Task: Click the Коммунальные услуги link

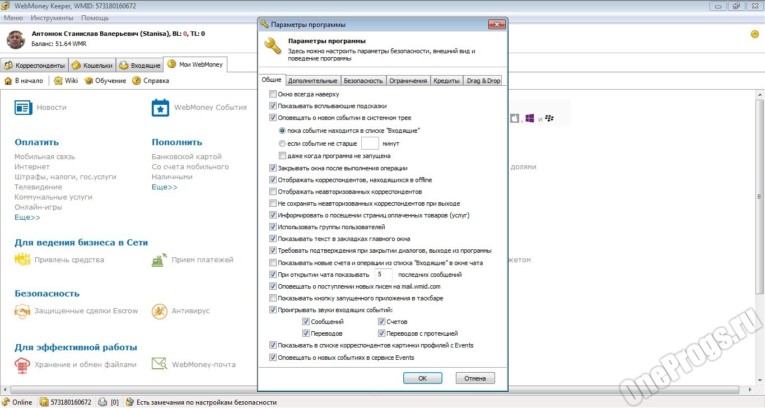Action: pyautogui.click(x=53, y=197)
